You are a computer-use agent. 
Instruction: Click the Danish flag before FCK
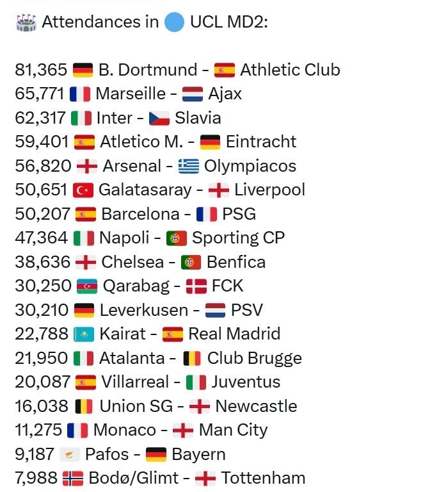[196, 286]
